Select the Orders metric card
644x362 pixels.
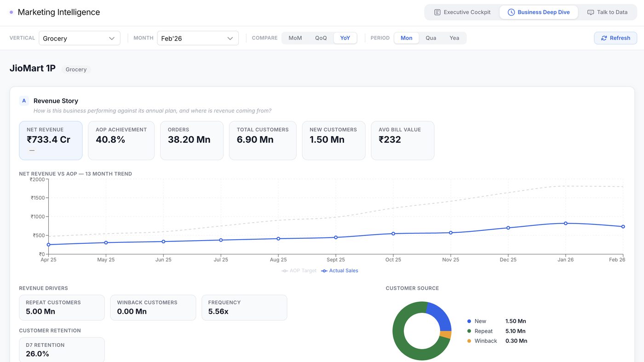click(192, 141)
